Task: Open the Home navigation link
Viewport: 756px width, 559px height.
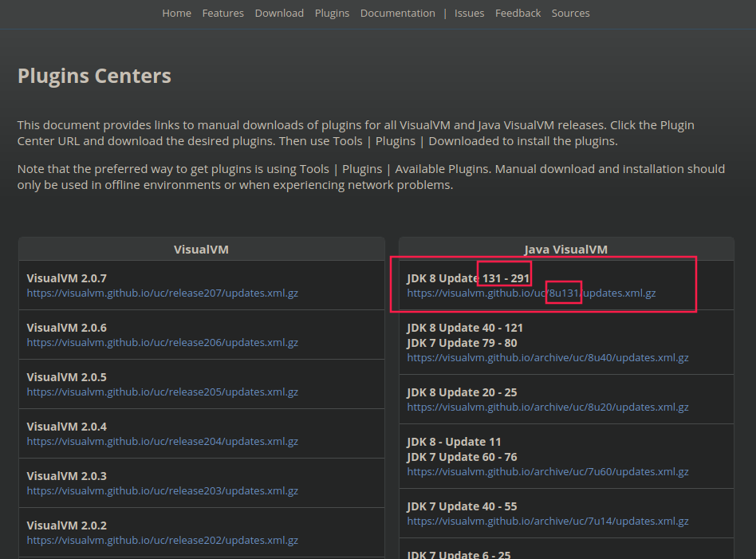Action: pos(176,13)
